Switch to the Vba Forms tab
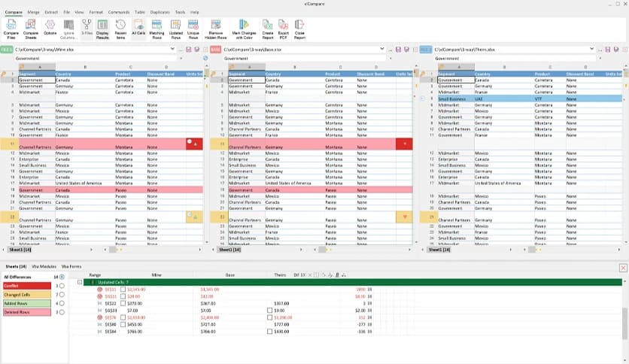Image resolution: width=629 pixels, height=364 pixels. pyautogui.click(x=71, y=266)
